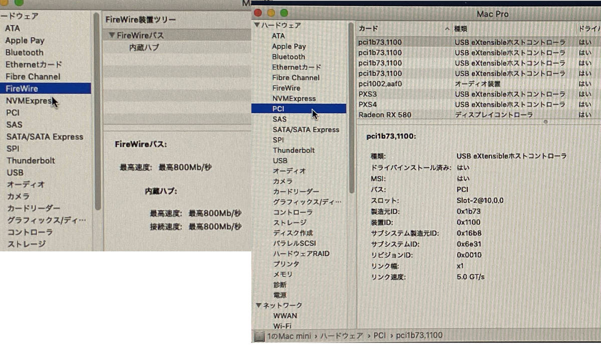The height and width of the screenshot is (364, 601).
Task: Select コントローラ in Mac Pro sidebar
Action: coord(292,212)
